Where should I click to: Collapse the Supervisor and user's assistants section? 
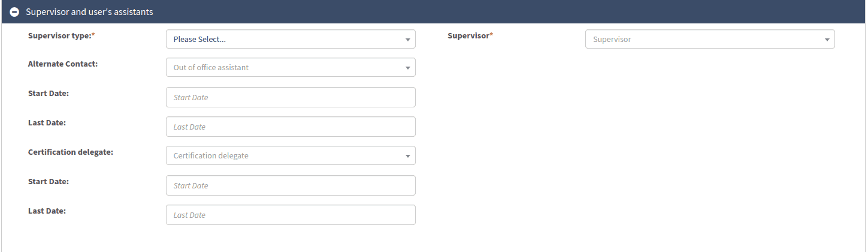(x=14, y=12)
